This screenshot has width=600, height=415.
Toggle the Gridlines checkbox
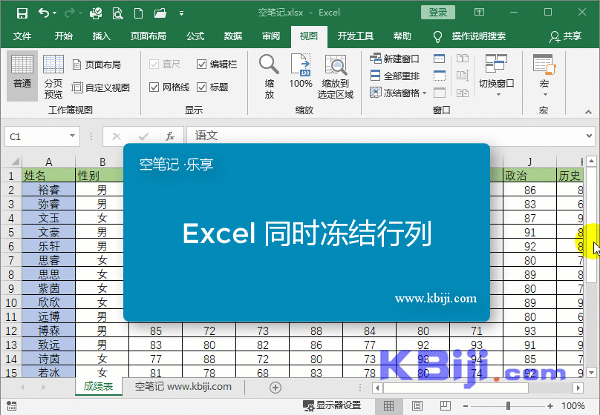click(x=154, y=87)
